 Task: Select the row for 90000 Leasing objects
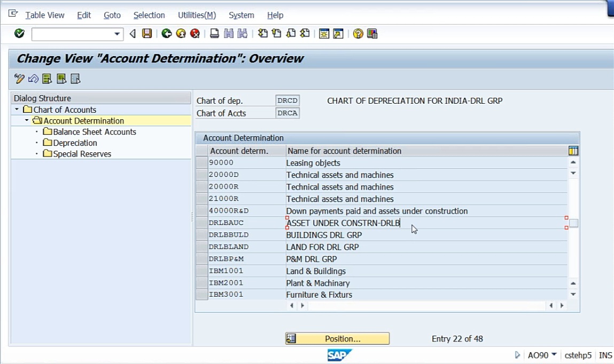[201, 162]
